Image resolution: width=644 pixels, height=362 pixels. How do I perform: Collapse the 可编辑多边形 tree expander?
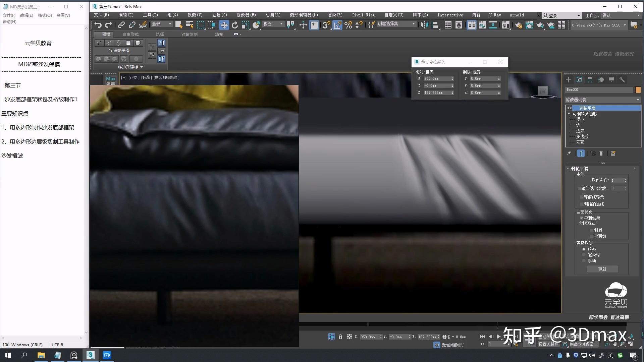click(569, 114)
